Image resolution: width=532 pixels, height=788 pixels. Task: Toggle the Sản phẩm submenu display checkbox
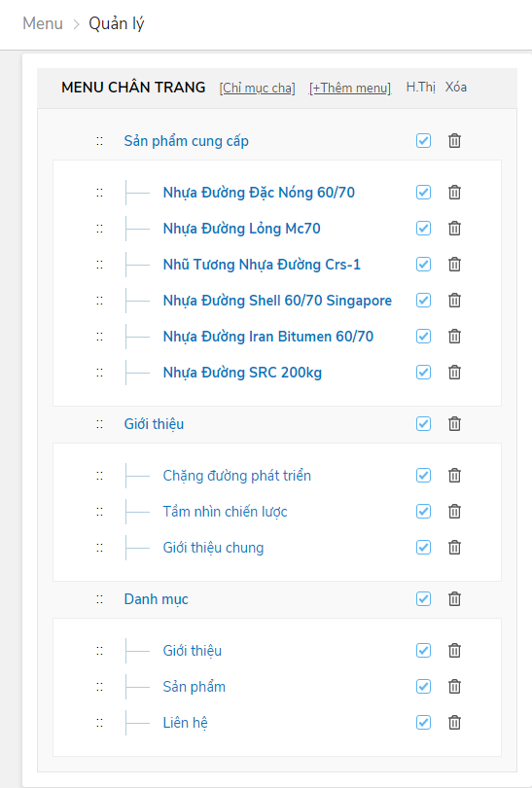pos(423,686)
